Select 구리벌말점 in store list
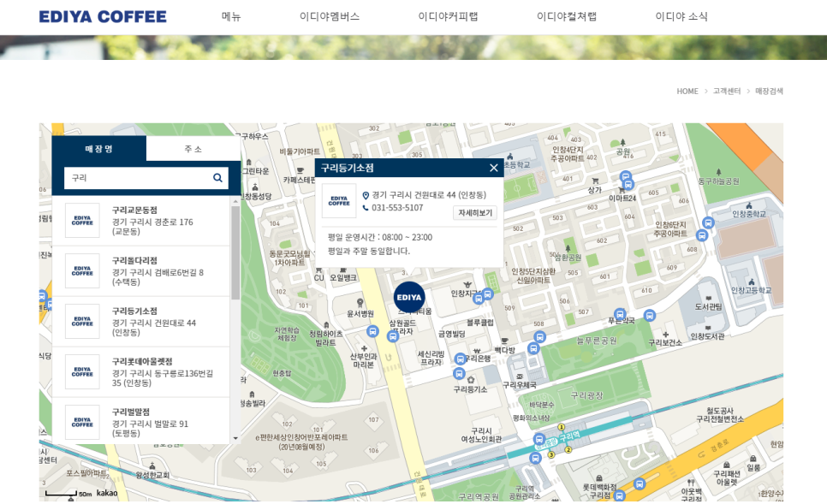This screenshot has height=504, width=827. pos(140,423)
